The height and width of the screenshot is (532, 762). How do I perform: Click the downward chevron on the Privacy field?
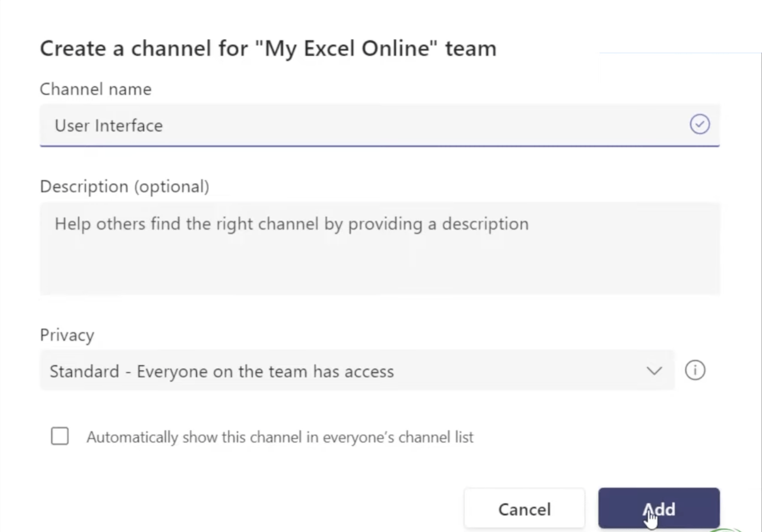654,371
